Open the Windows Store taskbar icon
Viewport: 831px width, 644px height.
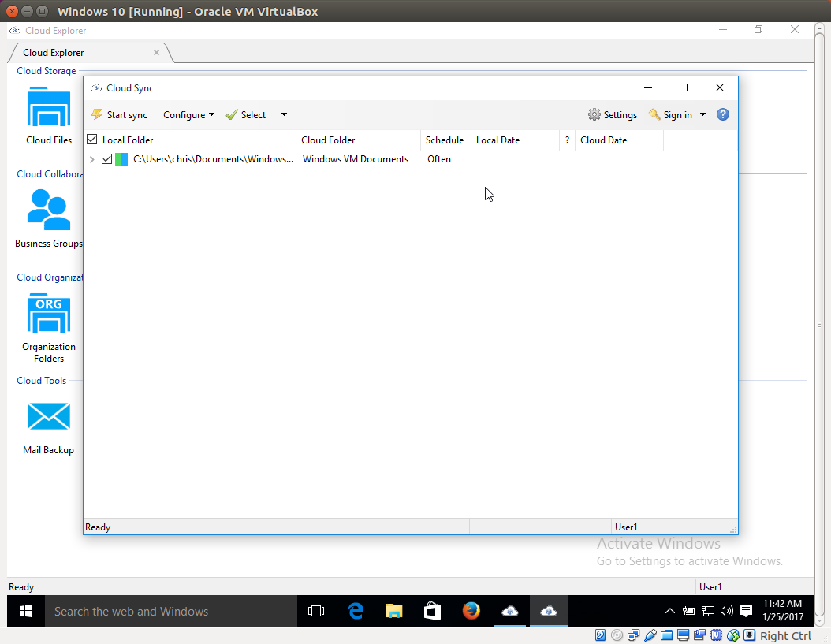click(x=433, y=611)
